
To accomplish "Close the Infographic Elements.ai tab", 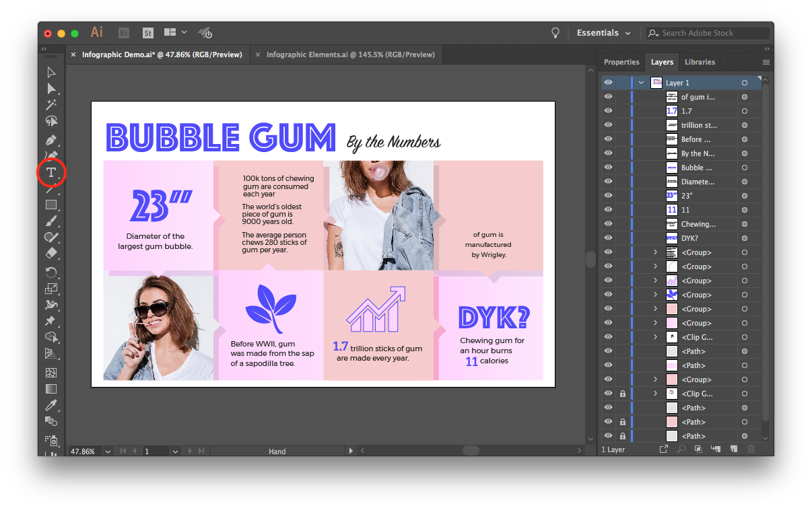I will click(259, 54).
